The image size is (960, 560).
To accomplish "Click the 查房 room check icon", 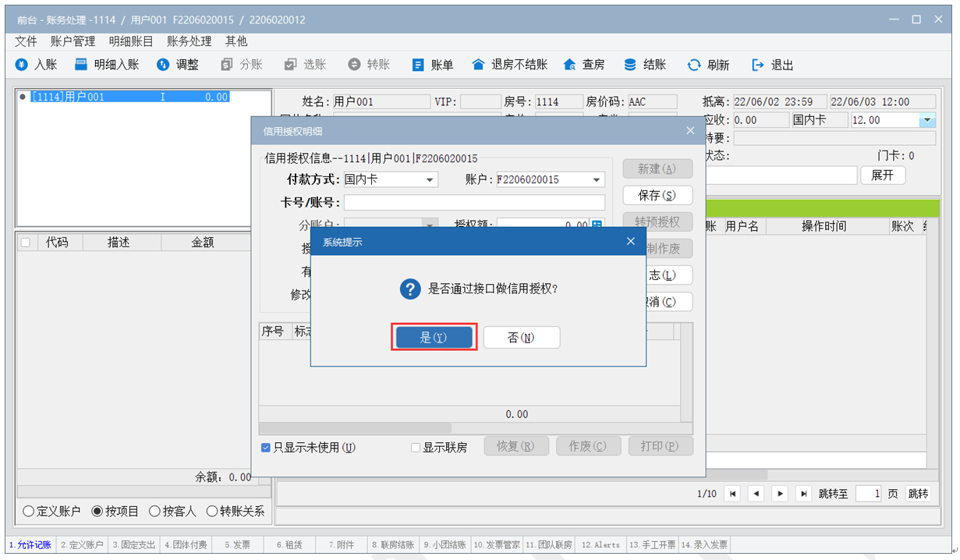I will tap(569, 66).
